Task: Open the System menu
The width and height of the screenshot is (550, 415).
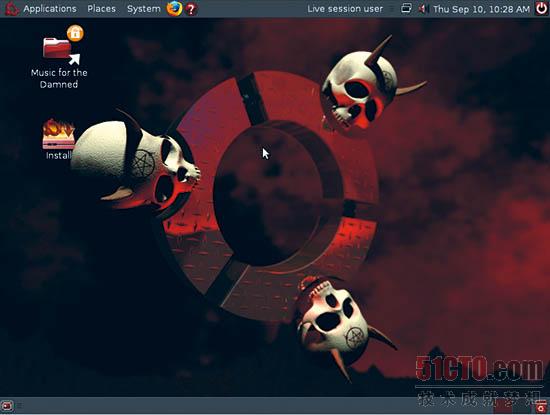Action: pyautogui.click(x=144, y=9)
